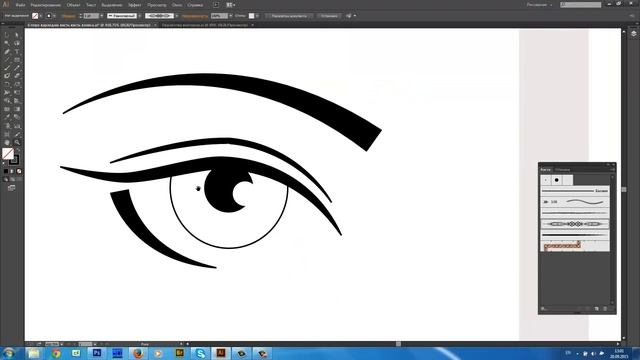Switch to second document tab

tap(205, 25)
